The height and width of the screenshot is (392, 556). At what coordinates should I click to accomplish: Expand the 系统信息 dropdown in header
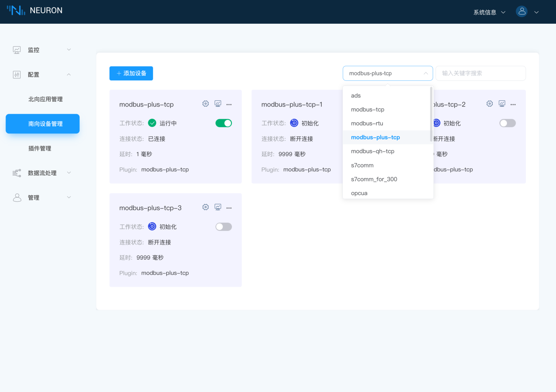(489, 12)
